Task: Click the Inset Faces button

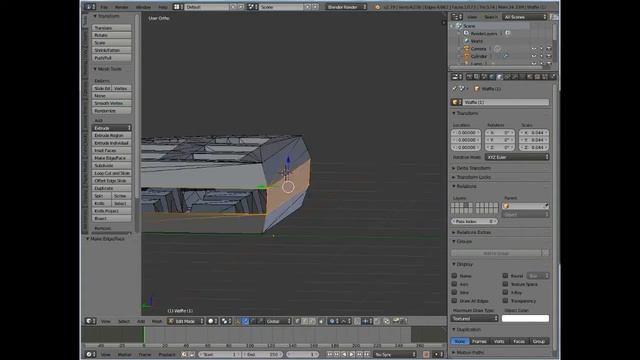Action: [111, 150]
